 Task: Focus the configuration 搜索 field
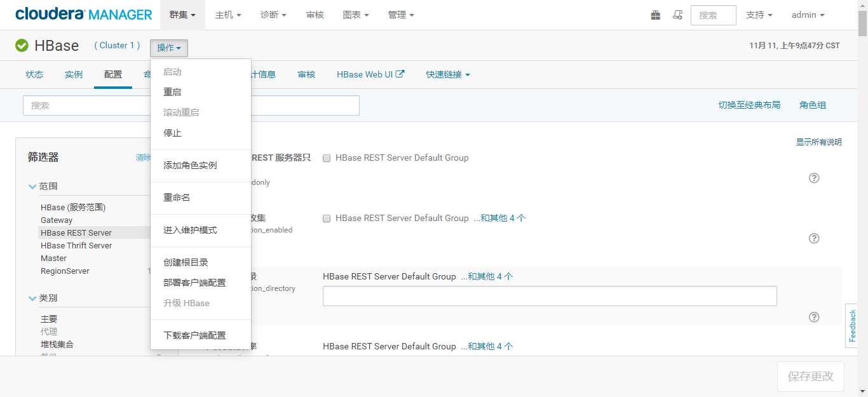[x=191, y=105]
